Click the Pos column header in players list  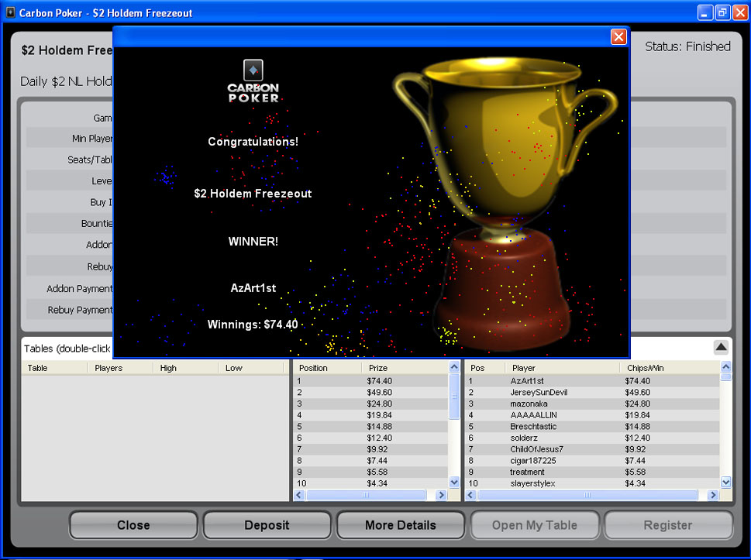click(x=484, y=368)
